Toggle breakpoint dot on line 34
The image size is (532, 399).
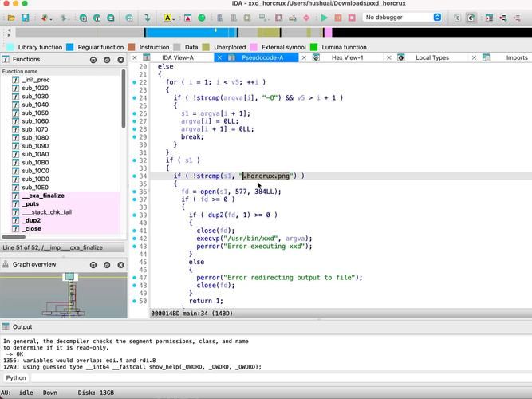135,176
